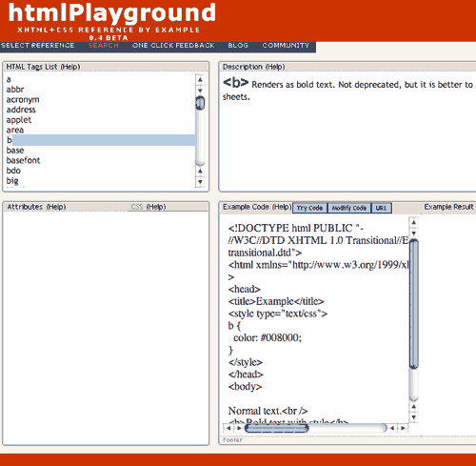
Task: Click right arrow at left end of code horizontal scrollbar
Action: point(239,428)
